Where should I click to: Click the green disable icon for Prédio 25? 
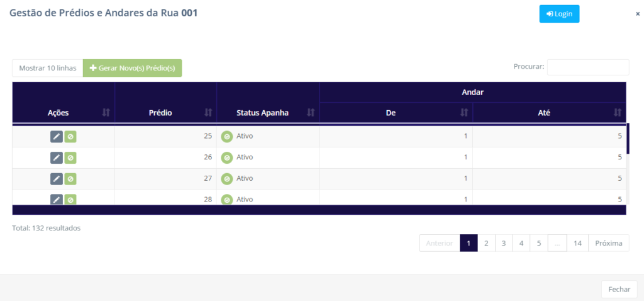click(70, 137)
